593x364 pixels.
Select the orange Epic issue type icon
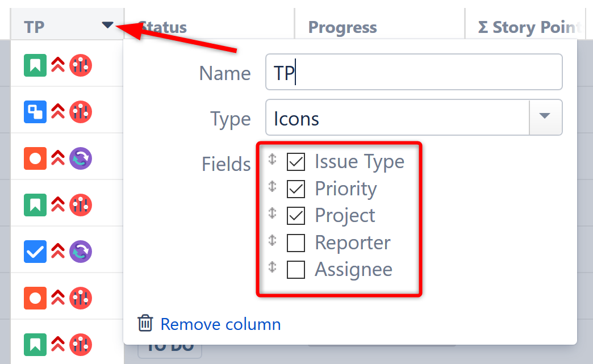click(35, 158)
